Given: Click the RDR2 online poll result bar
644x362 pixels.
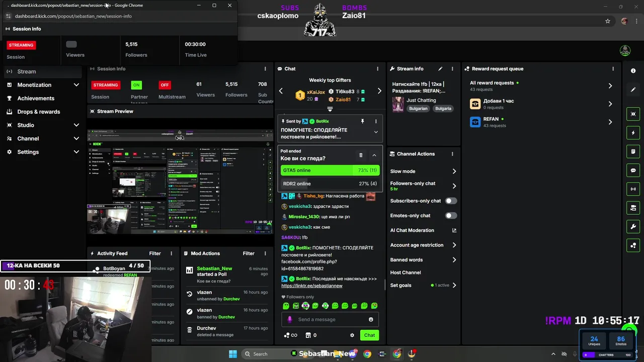Looking at the screenshot, I should click(330, 184).
